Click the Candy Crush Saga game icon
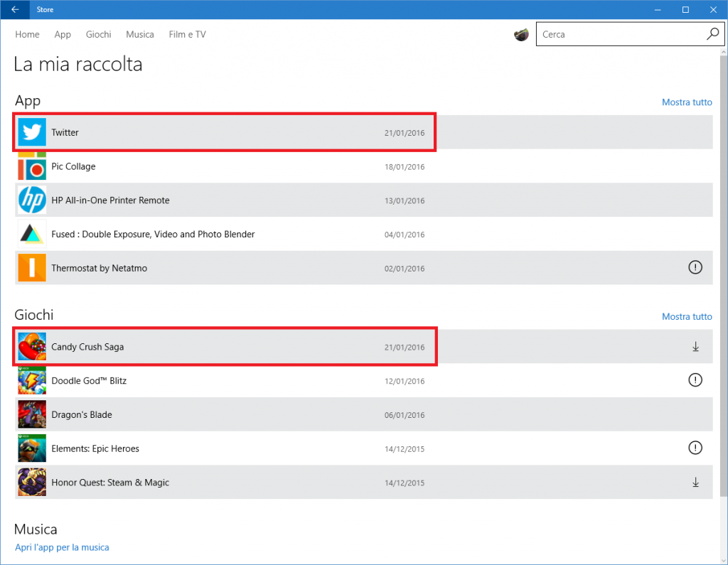The width and height of the screenshot is (728, 565). pos(32,347)
